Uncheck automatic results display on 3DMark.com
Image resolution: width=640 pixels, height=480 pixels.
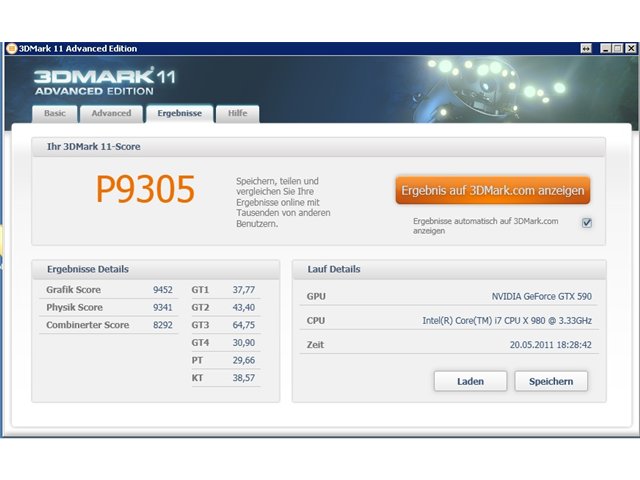587,223
